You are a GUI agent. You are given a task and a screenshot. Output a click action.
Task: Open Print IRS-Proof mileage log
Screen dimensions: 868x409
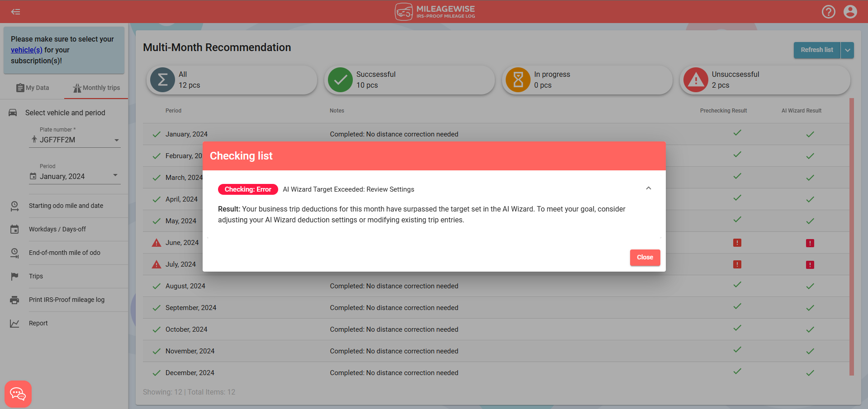click(x=66, y=300)
